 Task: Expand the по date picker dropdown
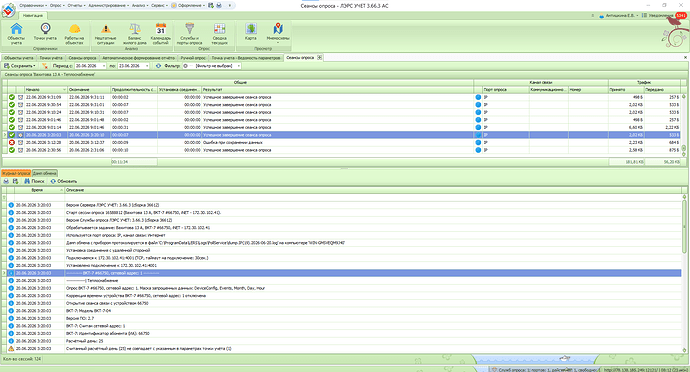(x=147, y=66)
